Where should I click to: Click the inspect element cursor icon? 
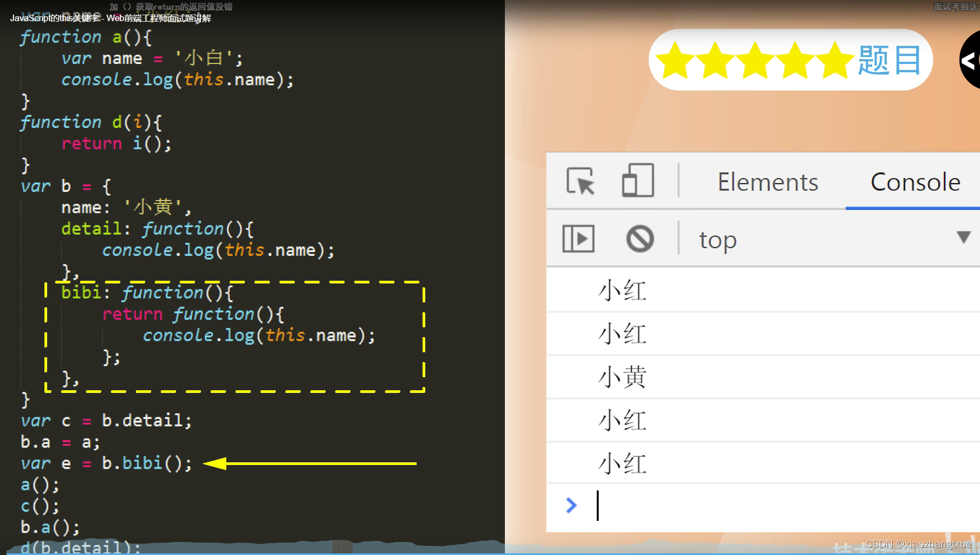[581, 181]
